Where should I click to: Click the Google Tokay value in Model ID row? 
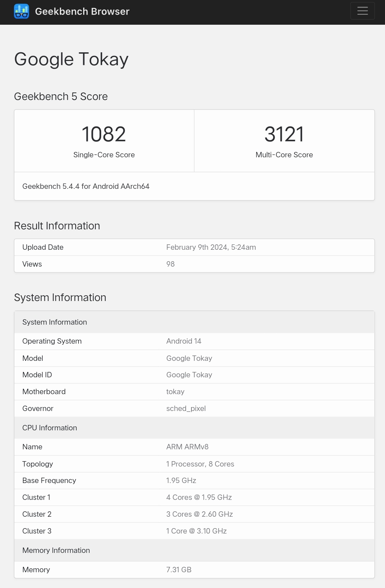[189, 375]
